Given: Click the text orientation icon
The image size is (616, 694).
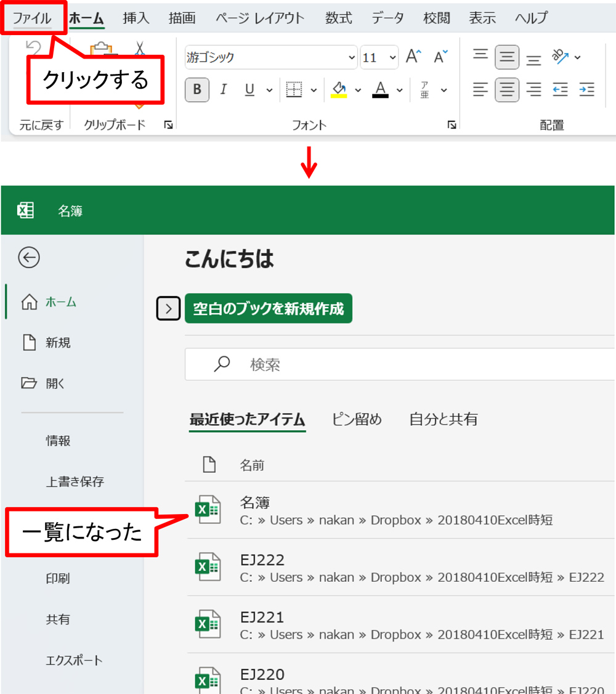Looking at the screenshot, I should pos(560,57).
